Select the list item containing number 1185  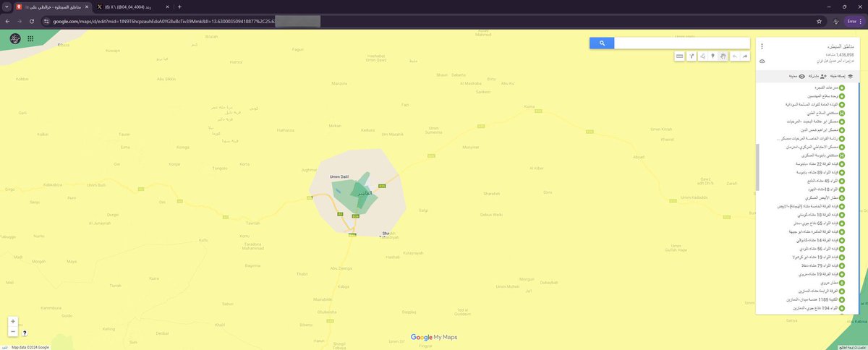(830, 299)
